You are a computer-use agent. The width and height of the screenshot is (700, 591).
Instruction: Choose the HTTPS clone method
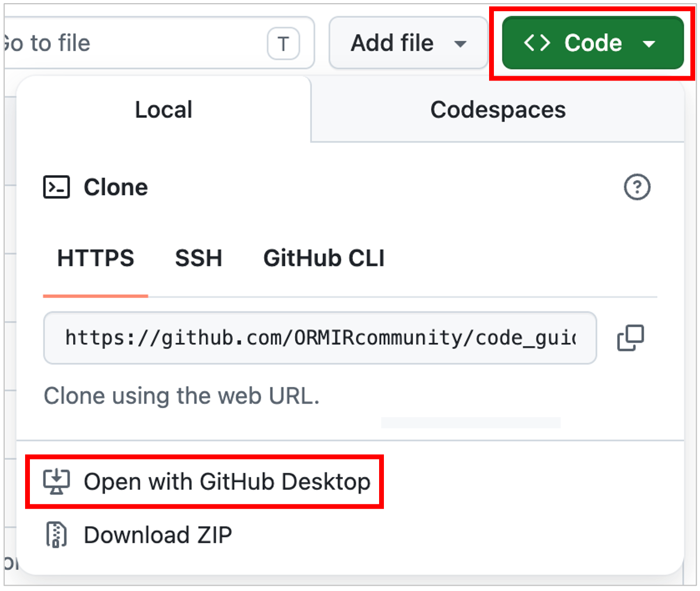point(96,258)
